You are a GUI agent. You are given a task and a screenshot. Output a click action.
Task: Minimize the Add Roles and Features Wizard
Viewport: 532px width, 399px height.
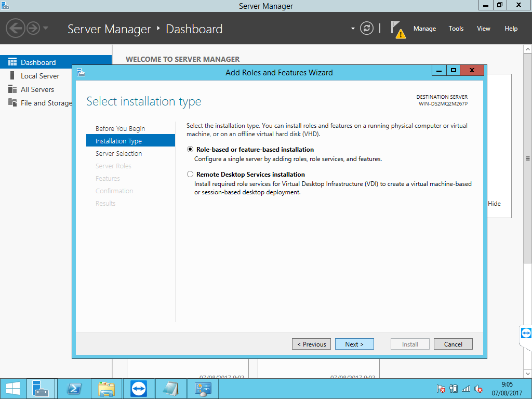pos(439,71)
